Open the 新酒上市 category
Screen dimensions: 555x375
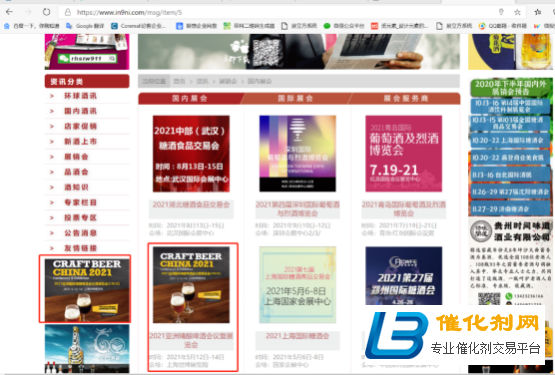[80, 142]
